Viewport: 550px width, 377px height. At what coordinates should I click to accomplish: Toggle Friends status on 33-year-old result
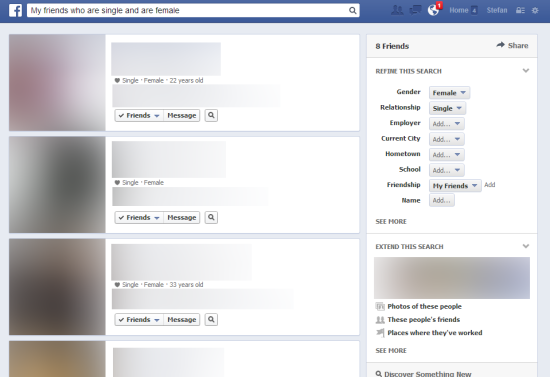coord(139,319)
